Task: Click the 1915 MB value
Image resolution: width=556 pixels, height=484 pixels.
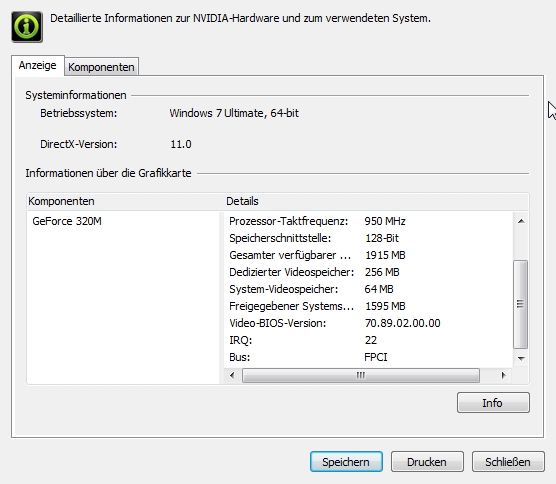Action: pyautogui.click(x=385, y=255)
